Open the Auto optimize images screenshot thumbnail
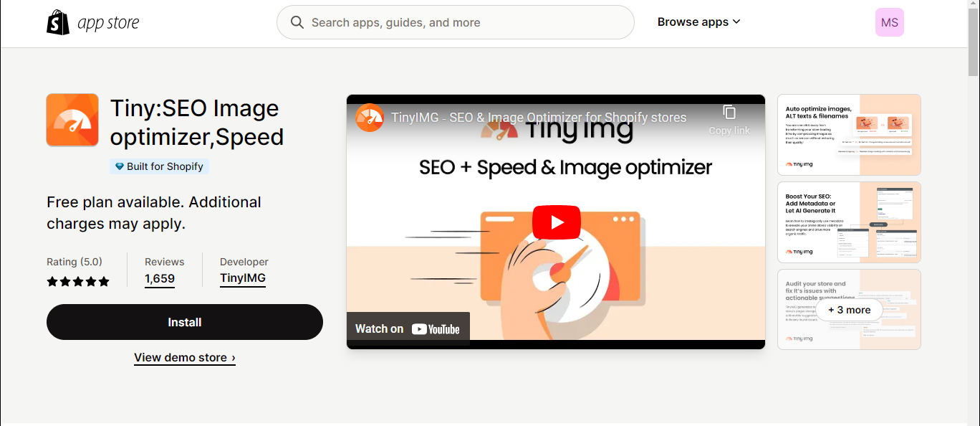Screen dimensions: 980x426 849,135
